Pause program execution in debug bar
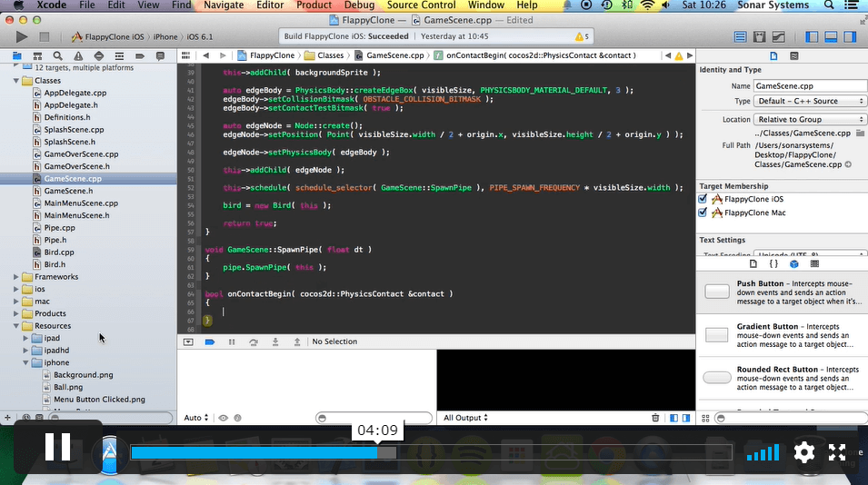The height and width of the screenshot is (485, 868). (232, 341)
